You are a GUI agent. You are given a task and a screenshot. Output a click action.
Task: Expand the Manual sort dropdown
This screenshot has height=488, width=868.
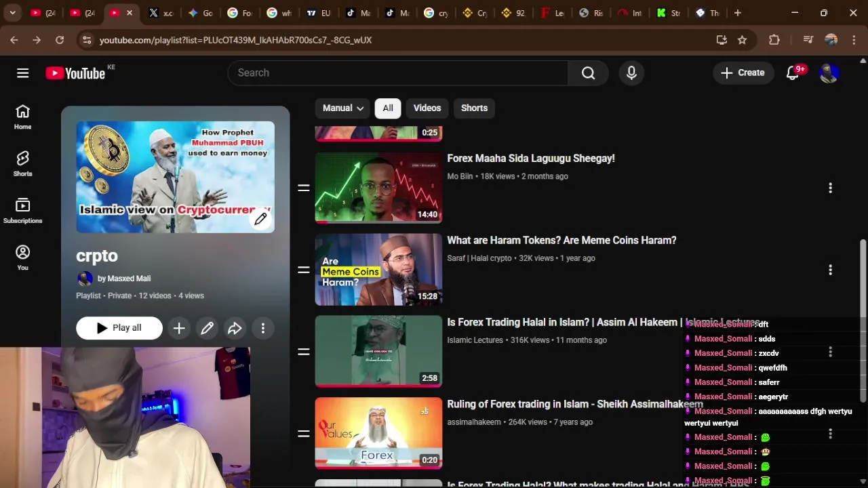click(342, 108)
